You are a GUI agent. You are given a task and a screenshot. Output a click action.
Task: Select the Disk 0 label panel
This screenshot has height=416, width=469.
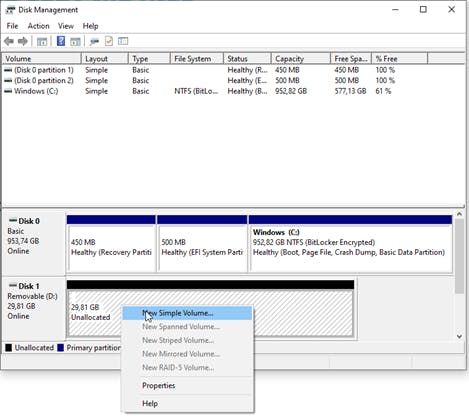click(34, 242)
